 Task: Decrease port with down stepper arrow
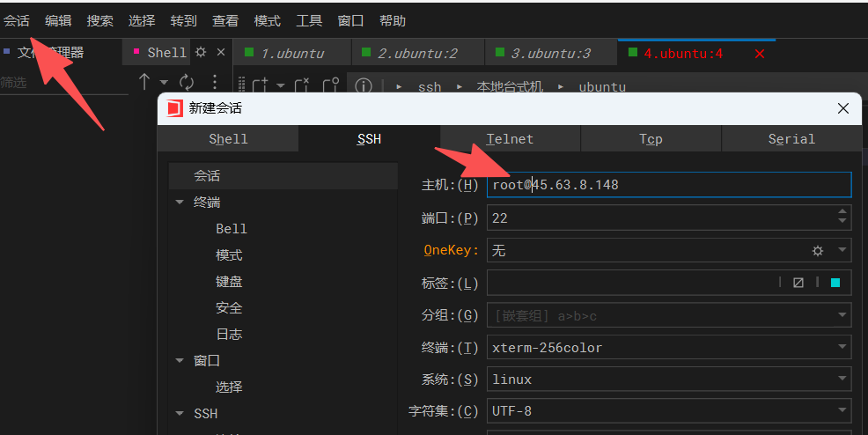coord(842,221)
